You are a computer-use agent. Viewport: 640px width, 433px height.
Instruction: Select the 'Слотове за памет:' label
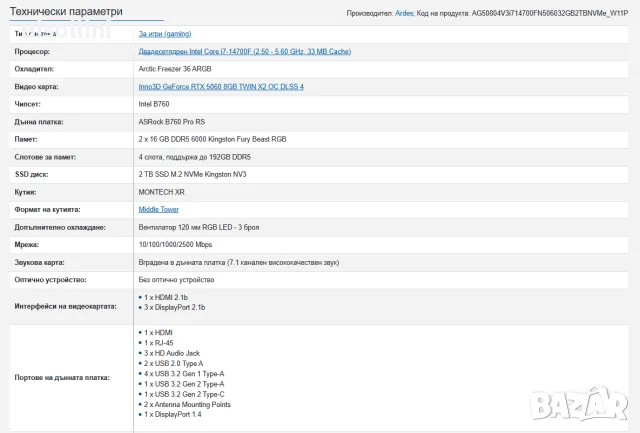(x=45, y=157)
